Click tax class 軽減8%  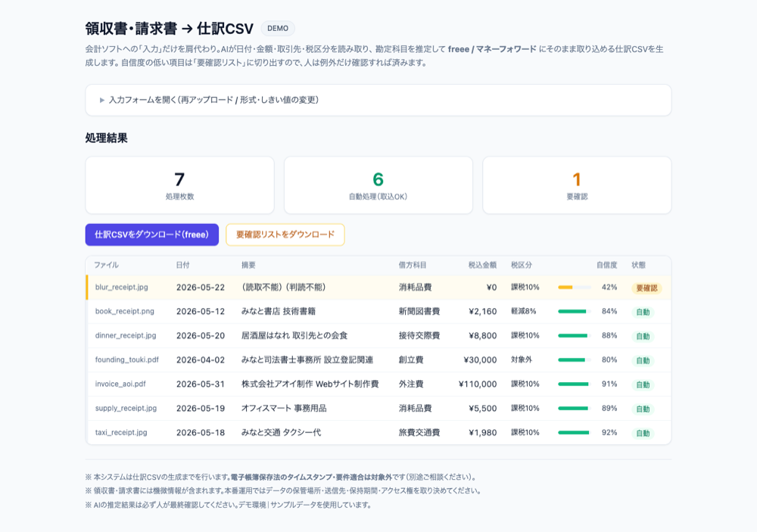click(x=523, y=311)
